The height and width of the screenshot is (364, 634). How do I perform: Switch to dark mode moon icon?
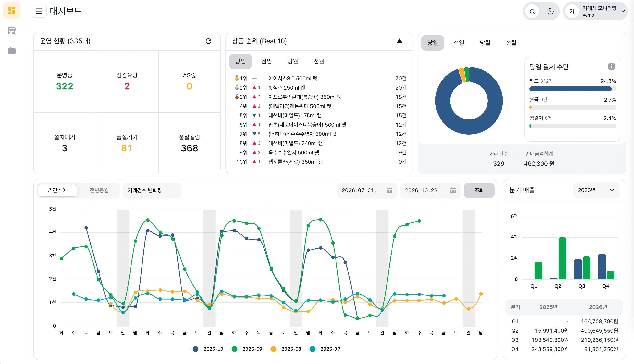click(x=550, y=11)
